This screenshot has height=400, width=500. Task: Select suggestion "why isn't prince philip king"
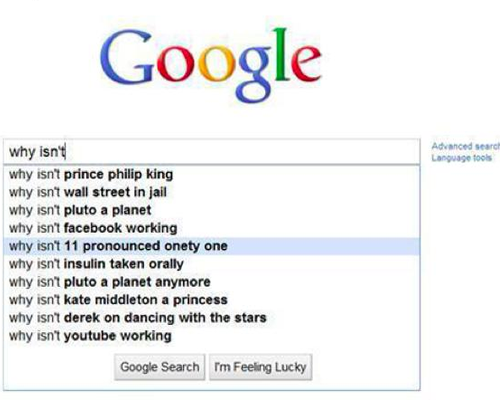pyautogui.click(x=212, y=174)
